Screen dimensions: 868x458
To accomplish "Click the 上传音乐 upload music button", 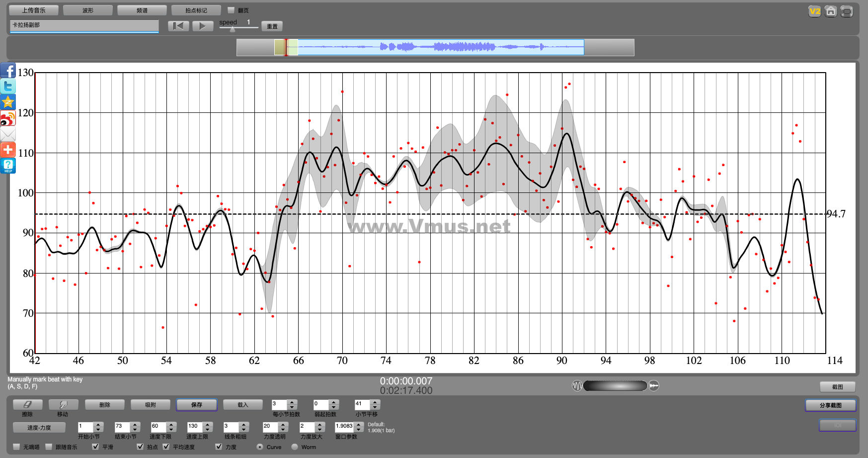I will point(34,10).
